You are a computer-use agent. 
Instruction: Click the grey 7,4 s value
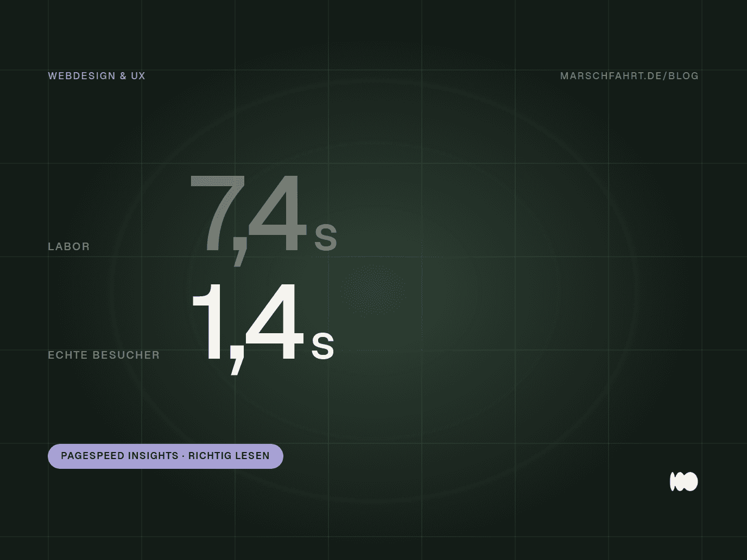coord(264,220)
